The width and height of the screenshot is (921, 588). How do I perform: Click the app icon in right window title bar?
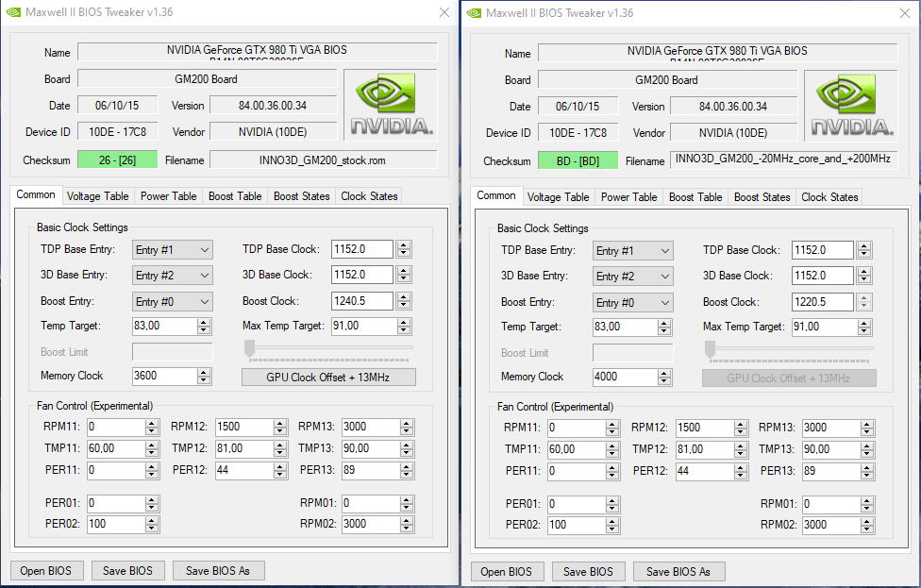point(474,13)
